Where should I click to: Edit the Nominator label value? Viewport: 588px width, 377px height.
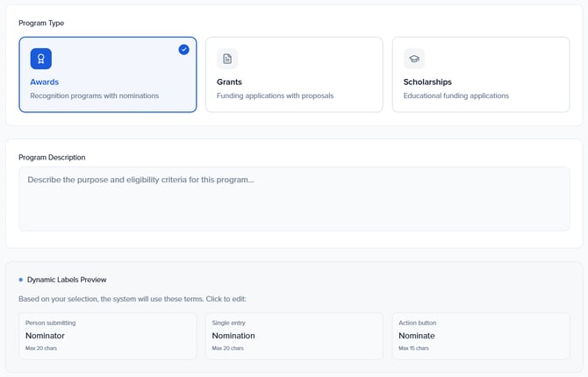[x=45, y=336]
